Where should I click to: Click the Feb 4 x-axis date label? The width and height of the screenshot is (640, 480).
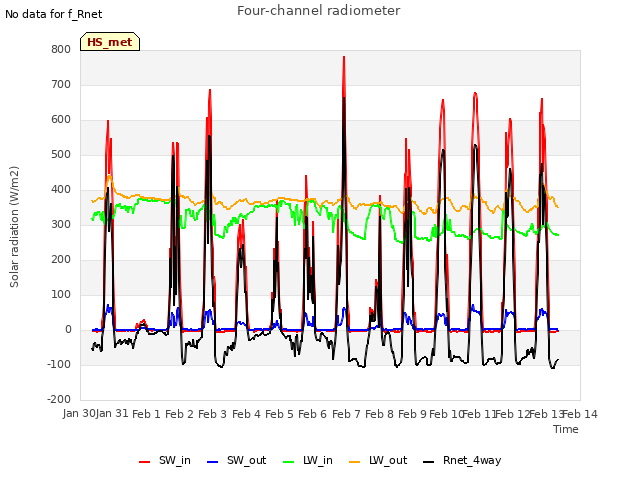(246, 414)
